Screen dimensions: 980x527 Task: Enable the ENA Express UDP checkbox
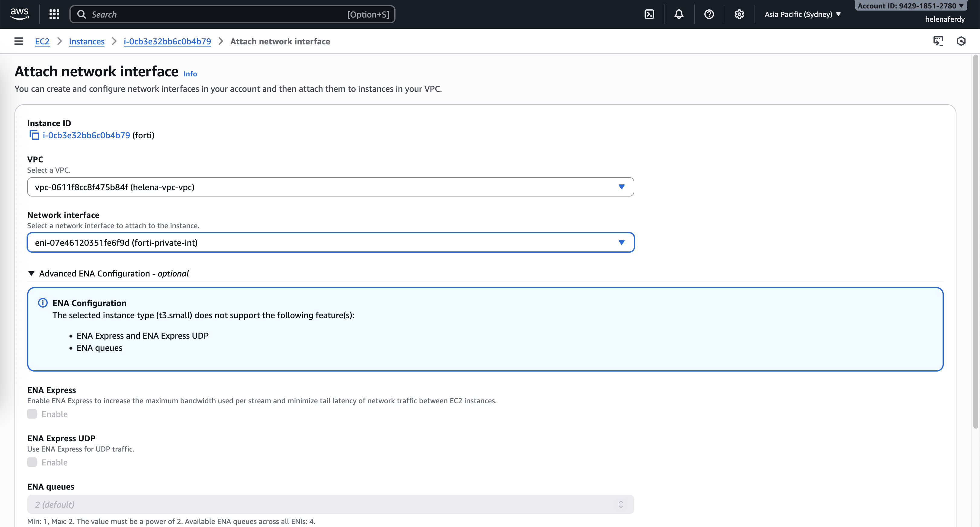(32, 462)
